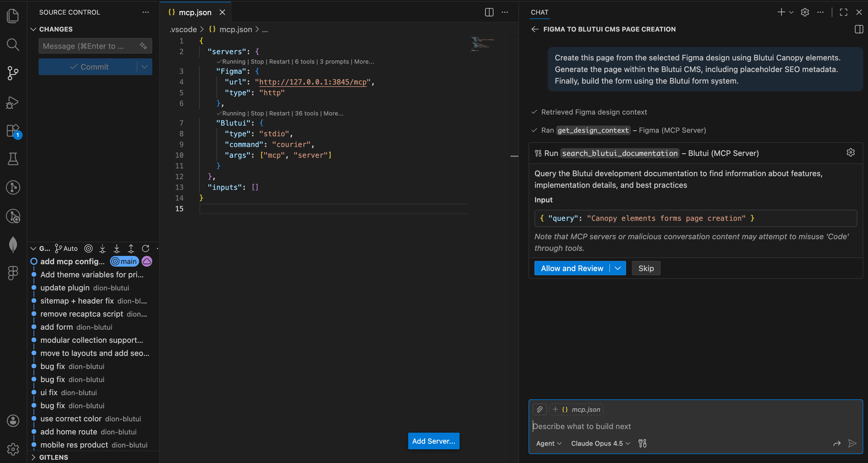Open the Claude Opus 4.5 model dropdown
This screenshot has width=868, height=463.
pyautogui.click(x=600, y=443)
